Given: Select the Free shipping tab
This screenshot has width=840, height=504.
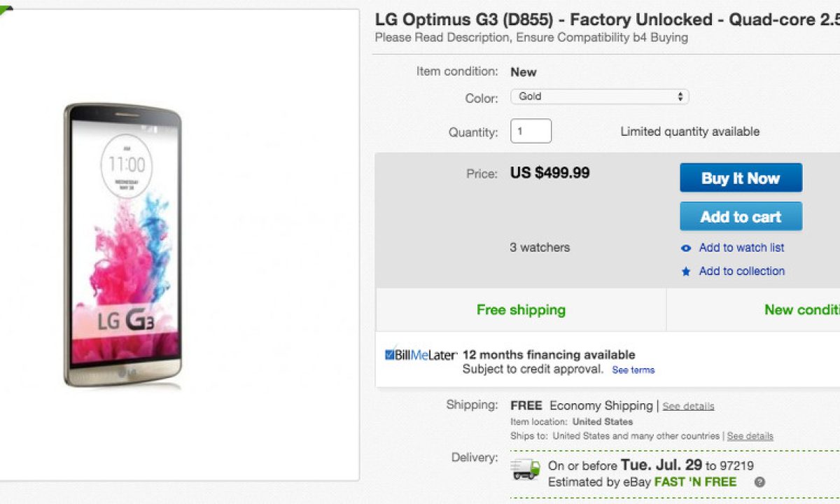Looking at the screenshot, I should tap(521, 309).
